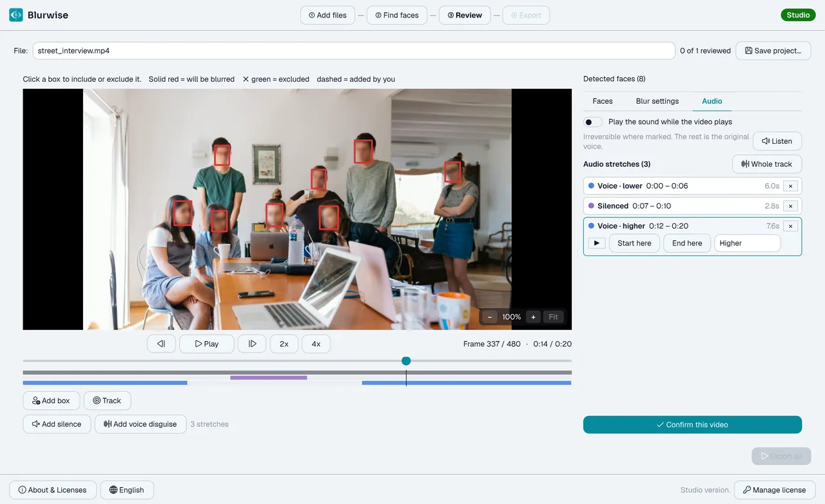Screen dimensions: 825x504
Task: Save project
Action: 773,51
